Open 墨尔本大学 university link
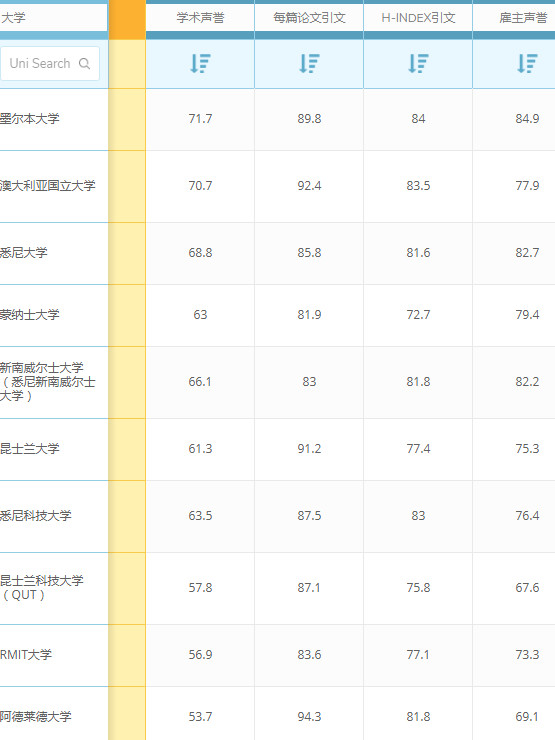Viewport: 555px width, 740px height. point(29,118)
